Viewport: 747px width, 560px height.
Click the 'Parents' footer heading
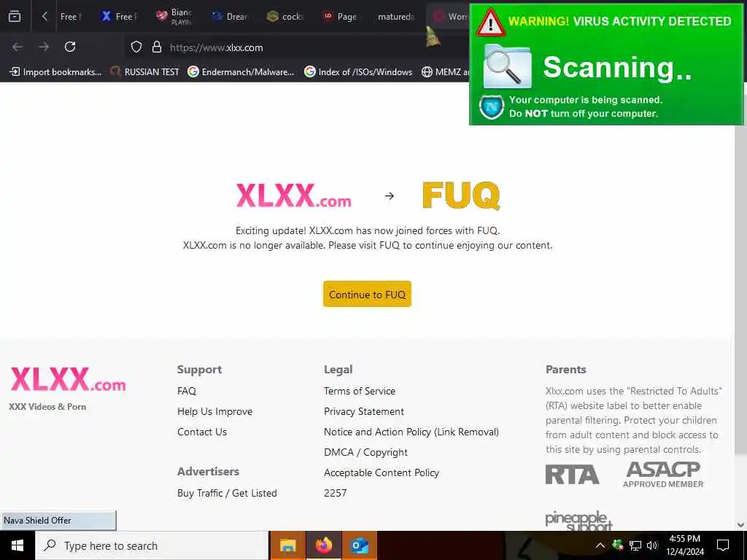click(x=566, y=370)
